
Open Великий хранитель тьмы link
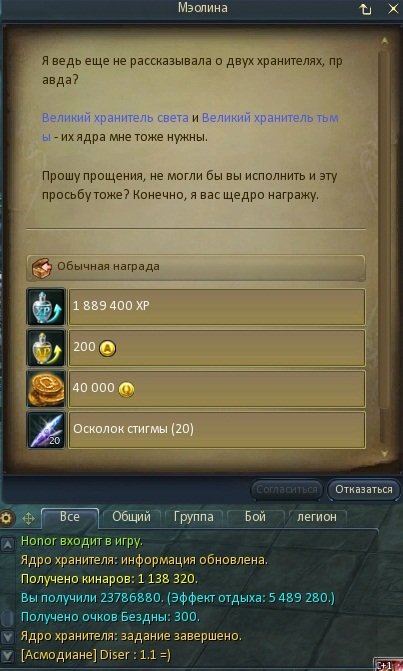(190, 128)
